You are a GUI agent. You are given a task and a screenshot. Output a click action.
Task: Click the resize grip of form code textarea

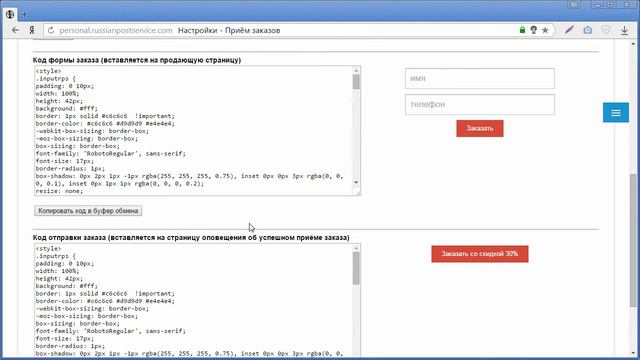coord(356,191)
